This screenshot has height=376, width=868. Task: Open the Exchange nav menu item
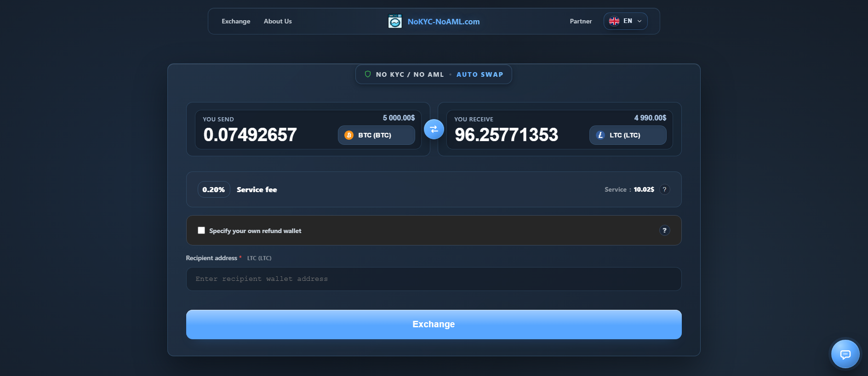236,21
